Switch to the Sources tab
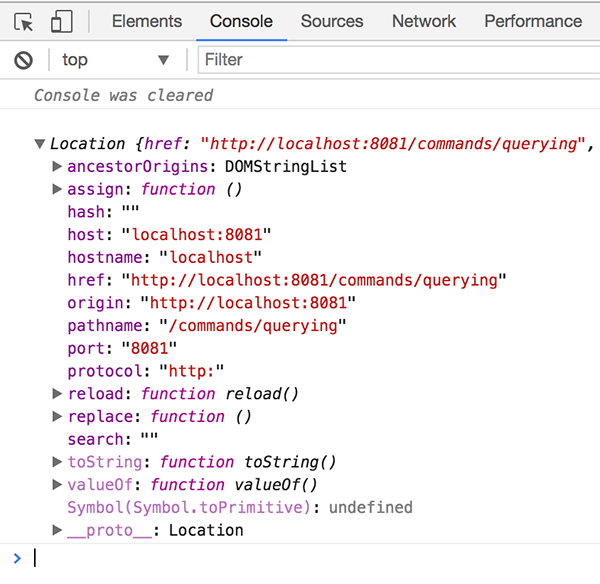This screenshot has height=584, width=600. [332, 21]
